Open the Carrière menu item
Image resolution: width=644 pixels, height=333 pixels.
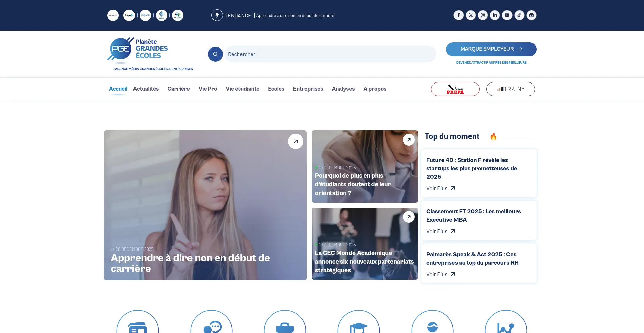point(178,89)
